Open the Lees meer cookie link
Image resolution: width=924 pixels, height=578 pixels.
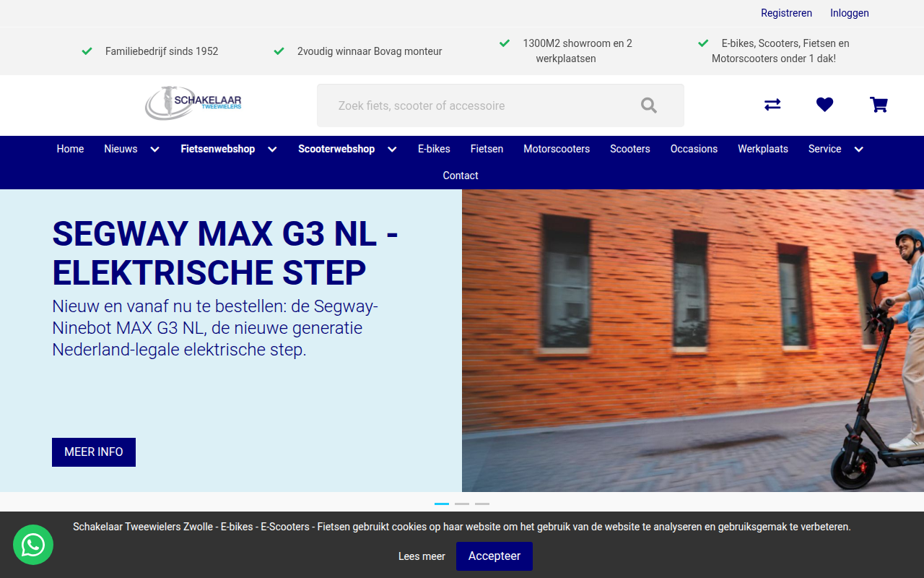point(422,556)
